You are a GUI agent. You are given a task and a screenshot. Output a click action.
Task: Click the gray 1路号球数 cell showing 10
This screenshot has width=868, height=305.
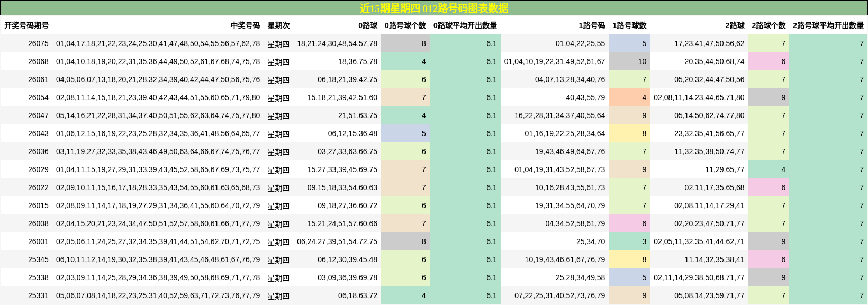(x=629, y=61)
